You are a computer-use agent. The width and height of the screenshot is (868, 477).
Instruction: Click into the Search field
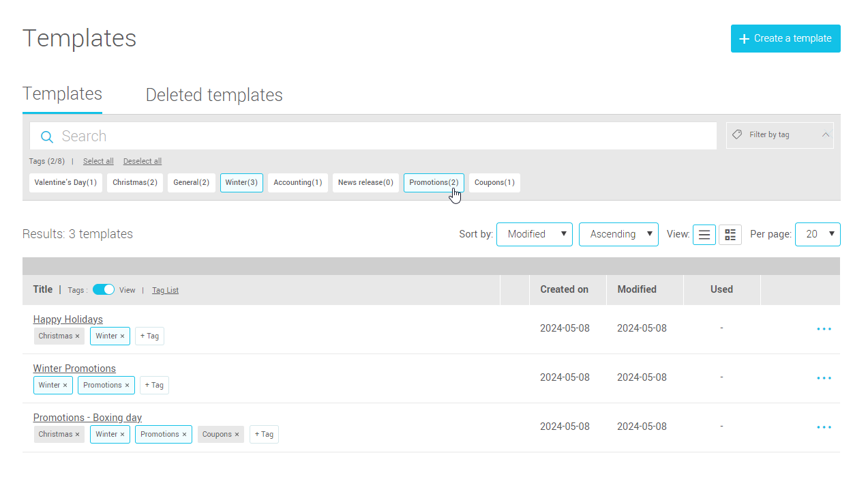coord(382,136)
